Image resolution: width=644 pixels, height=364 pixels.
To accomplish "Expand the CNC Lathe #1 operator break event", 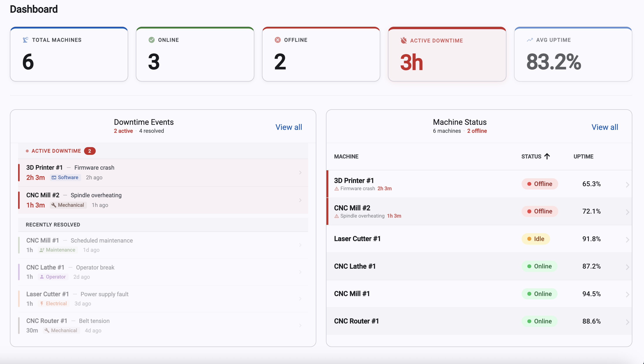I will coord(300,272).
